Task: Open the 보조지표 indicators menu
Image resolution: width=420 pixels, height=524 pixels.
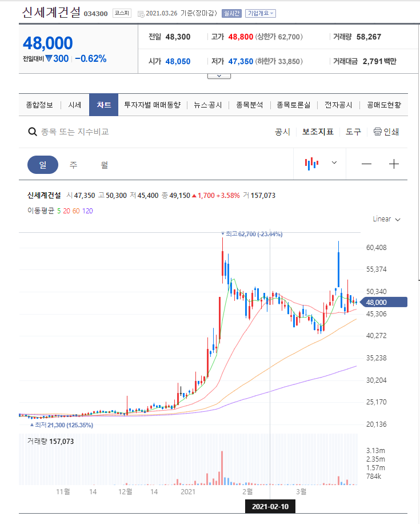Action: tap(318, 132)
